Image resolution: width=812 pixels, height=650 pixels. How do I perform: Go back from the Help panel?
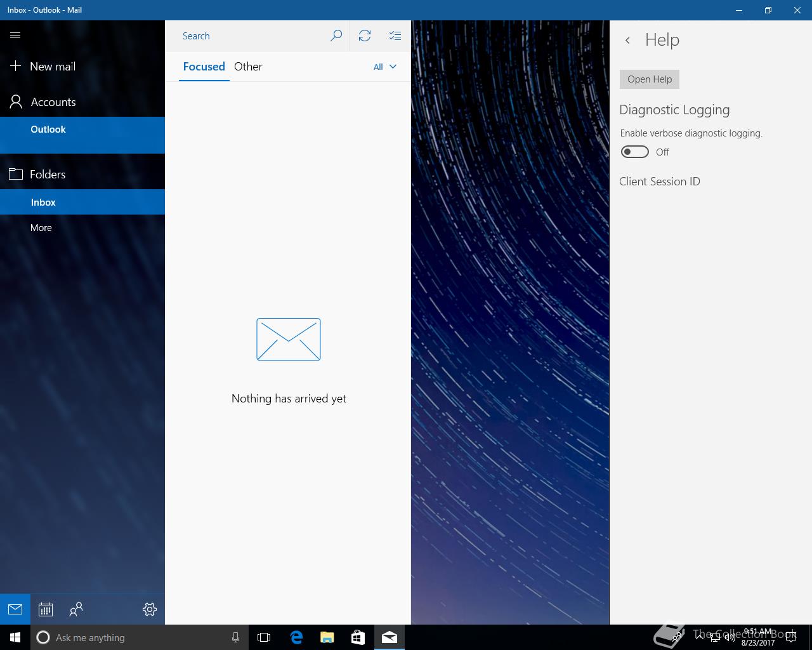coord(627,41)
